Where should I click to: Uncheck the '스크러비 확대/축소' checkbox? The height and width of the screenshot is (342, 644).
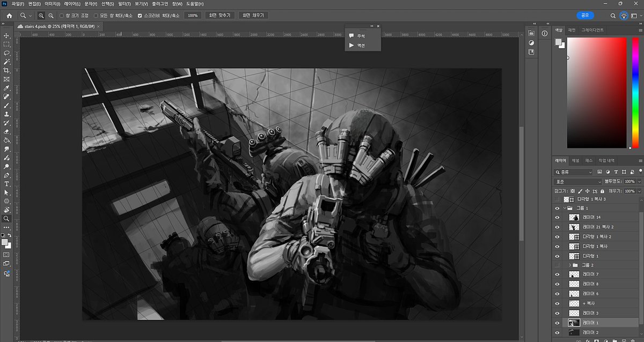(x=140, y=16)
